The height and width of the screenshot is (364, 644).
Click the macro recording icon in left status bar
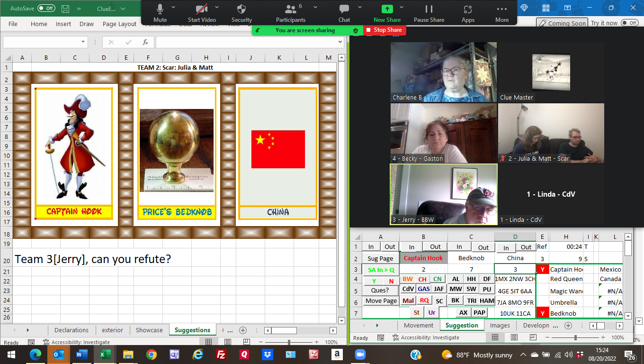click(31, 342)
